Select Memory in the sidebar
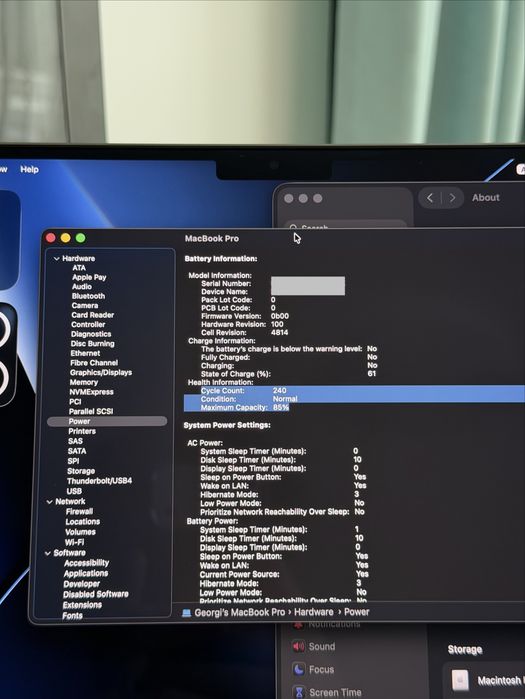 (x=83, y=382)
